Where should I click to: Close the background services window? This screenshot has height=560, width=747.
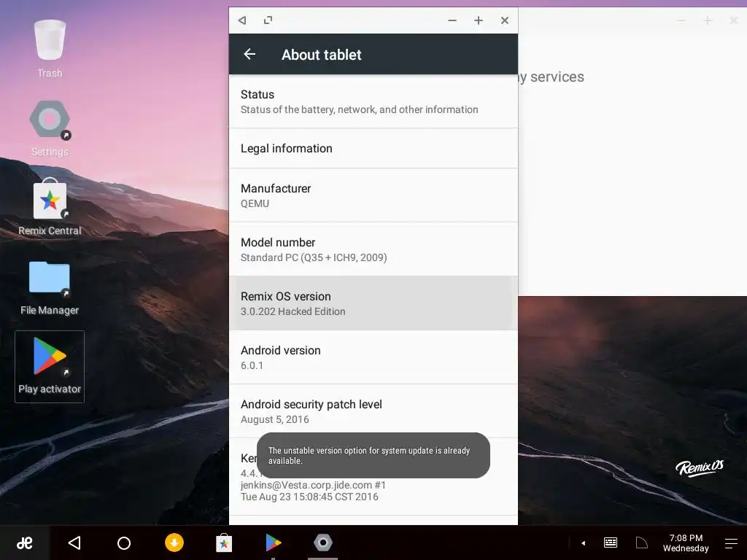[x=734, y=20]
